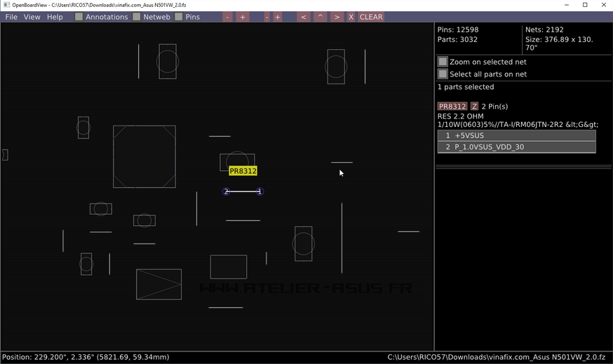
Task: Click the PR8312 part button in side panel
Action: [452, 107]
